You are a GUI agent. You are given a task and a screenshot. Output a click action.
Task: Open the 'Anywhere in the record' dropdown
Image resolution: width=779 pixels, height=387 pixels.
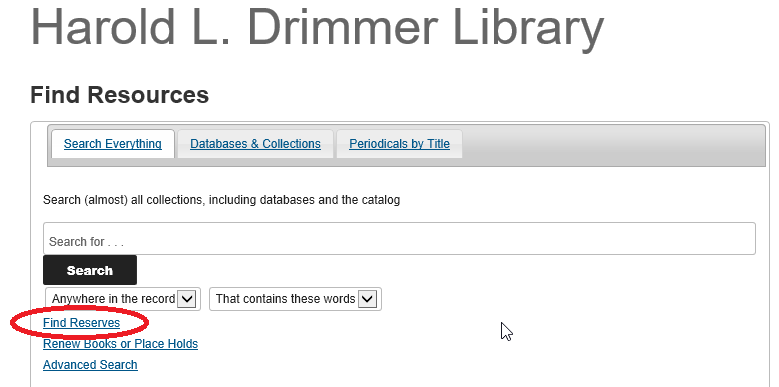123,299
